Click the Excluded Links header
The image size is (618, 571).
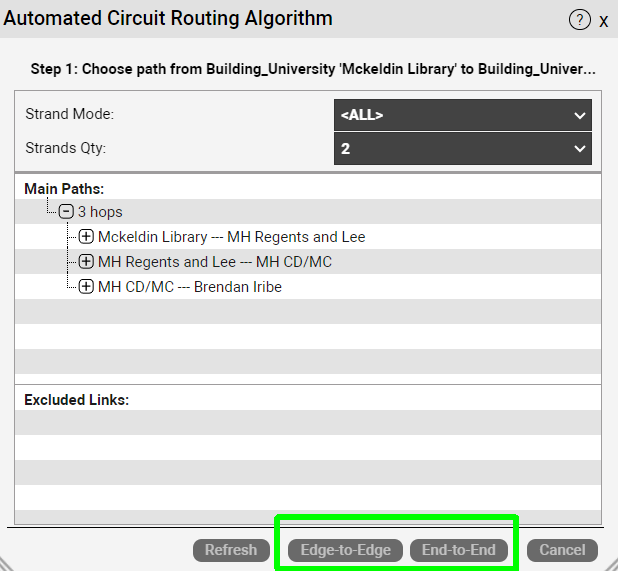[76, 399]
